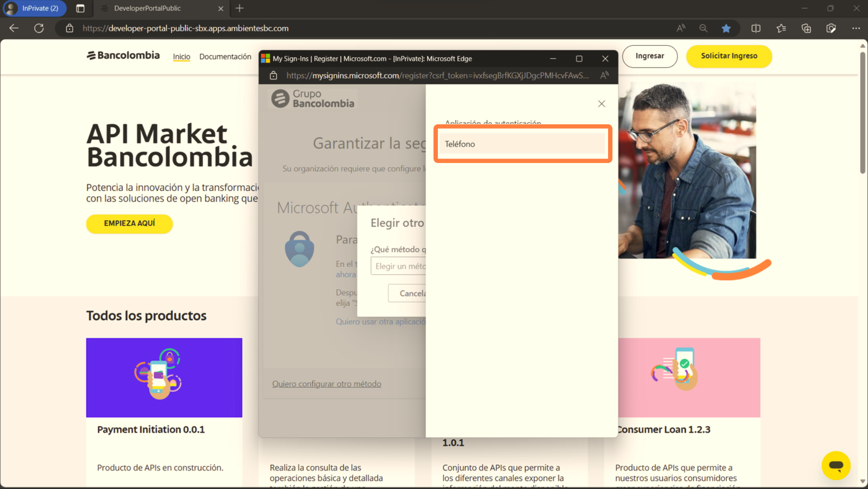Open split screen view
This screenshot has width=868, height=489.
tap(756, 28)
